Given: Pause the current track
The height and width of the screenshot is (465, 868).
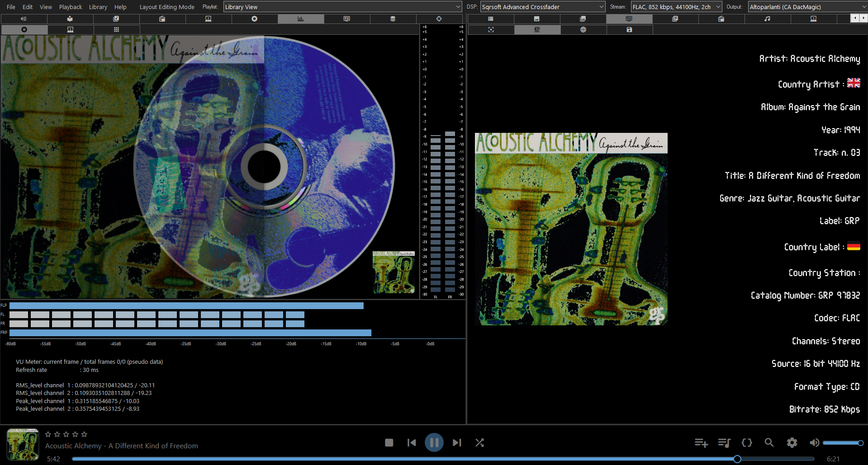Looking at the screenshot, I should 434,442.
